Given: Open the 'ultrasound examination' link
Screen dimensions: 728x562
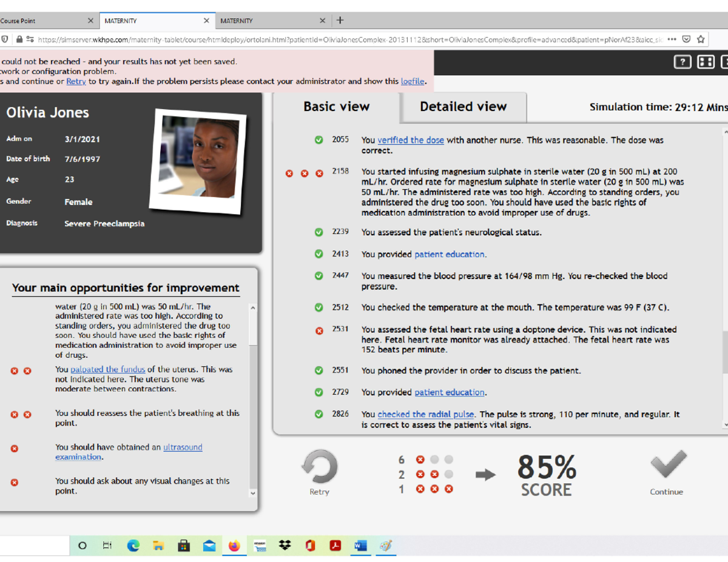Looking at the screenshot, I should pyautogui.click(x=129, y=452).
